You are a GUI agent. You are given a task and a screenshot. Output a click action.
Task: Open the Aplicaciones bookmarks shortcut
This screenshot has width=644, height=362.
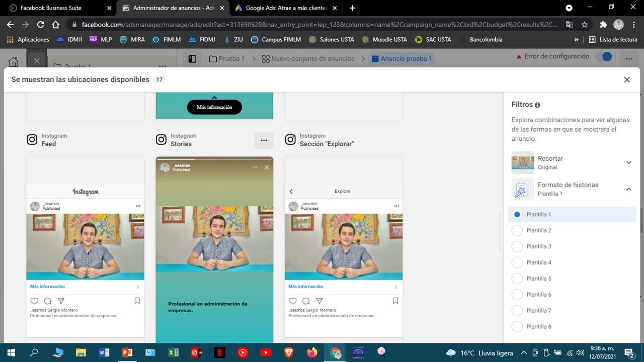(x=28, y=39)
